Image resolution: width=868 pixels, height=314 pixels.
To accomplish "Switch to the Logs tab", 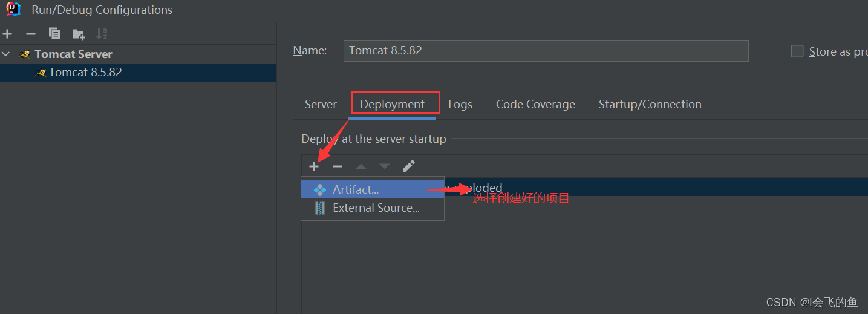I will point(460,105).
